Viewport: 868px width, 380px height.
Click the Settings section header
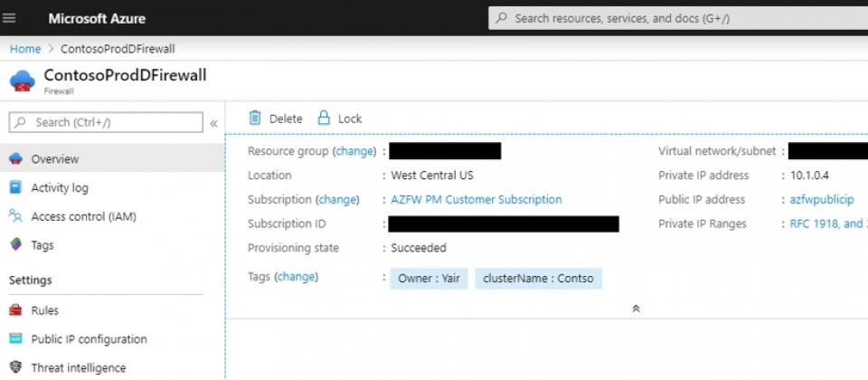click(x=31, y=280)
